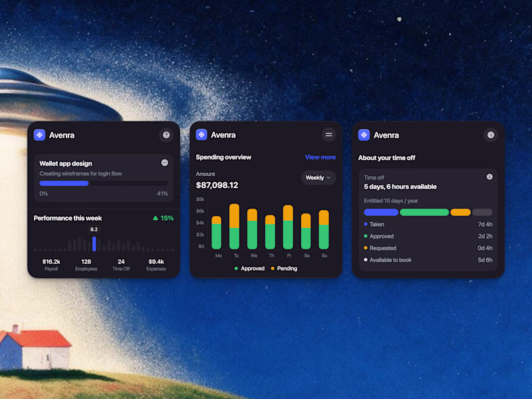The width and height of the screenshot is (532, 399).
Task: Click the Wallet app design progress bar
Action: [x=104, y=184]
